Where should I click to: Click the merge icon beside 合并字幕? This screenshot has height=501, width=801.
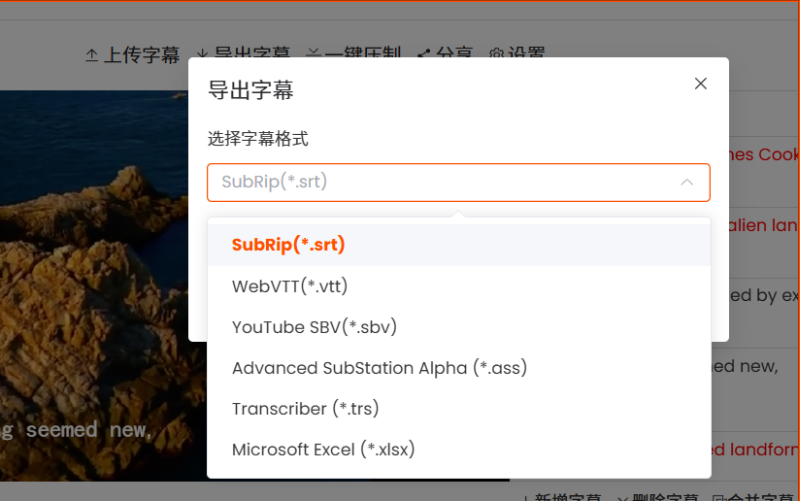point(718,498)
